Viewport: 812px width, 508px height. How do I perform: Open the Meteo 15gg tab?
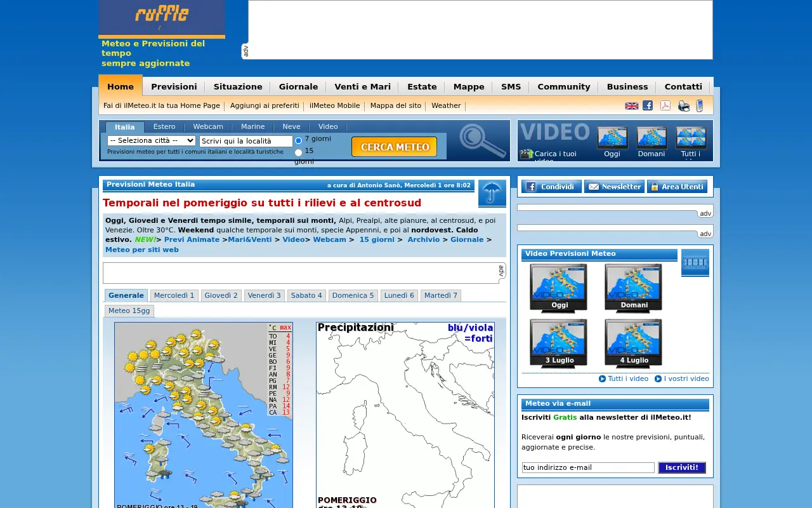(129, 311)
